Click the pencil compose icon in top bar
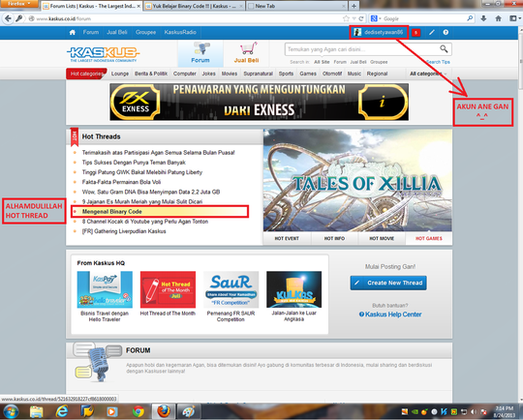Image resolution: width=523 pixels, height=420 pixels. 432,32
